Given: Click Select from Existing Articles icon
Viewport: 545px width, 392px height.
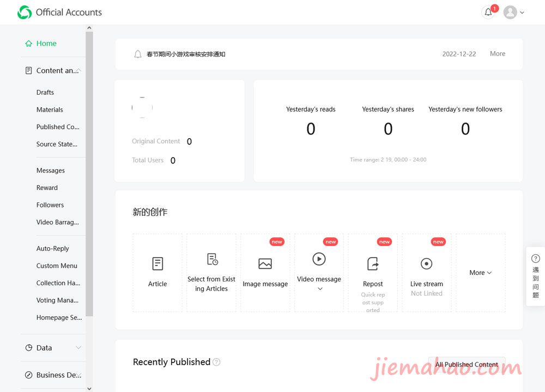Looking at the screenshot, I should (x=213, y=259).
